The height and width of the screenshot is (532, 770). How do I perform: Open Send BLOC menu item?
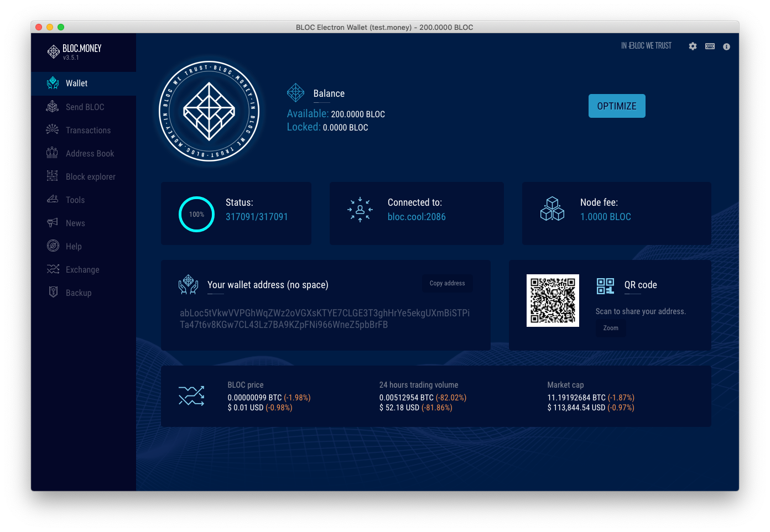coord(84,107)
